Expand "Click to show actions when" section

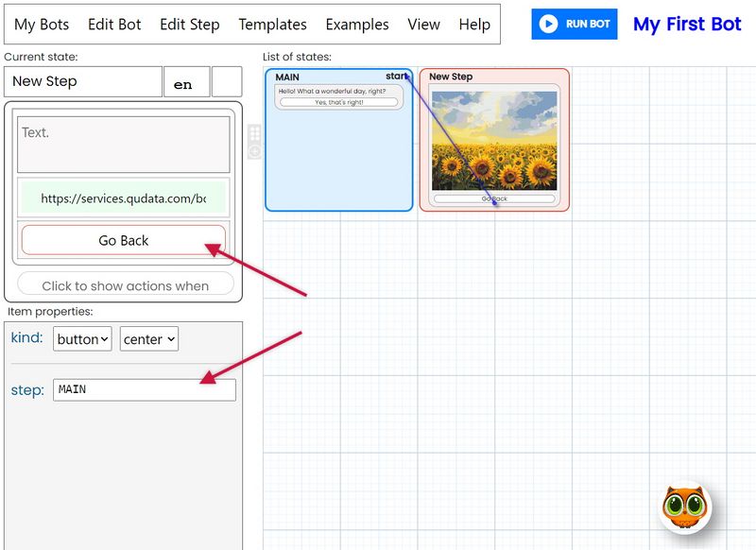point(124,284)
